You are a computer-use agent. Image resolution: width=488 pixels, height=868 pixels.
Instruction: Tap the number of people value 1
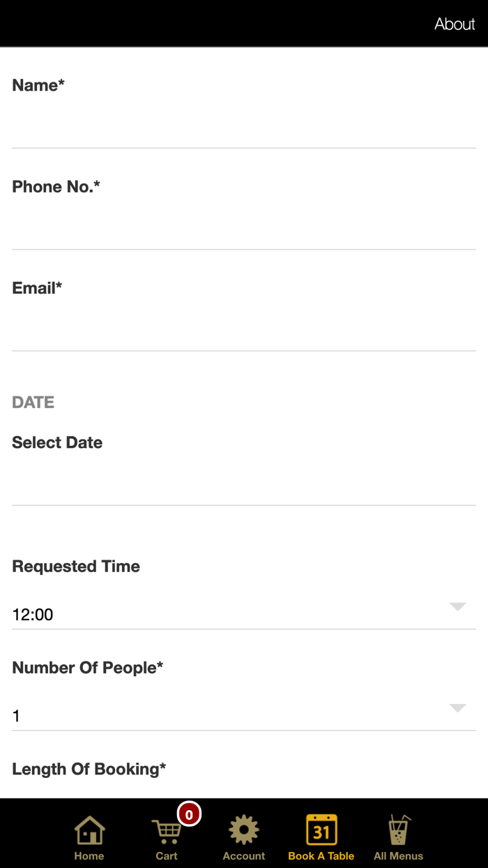17,716
